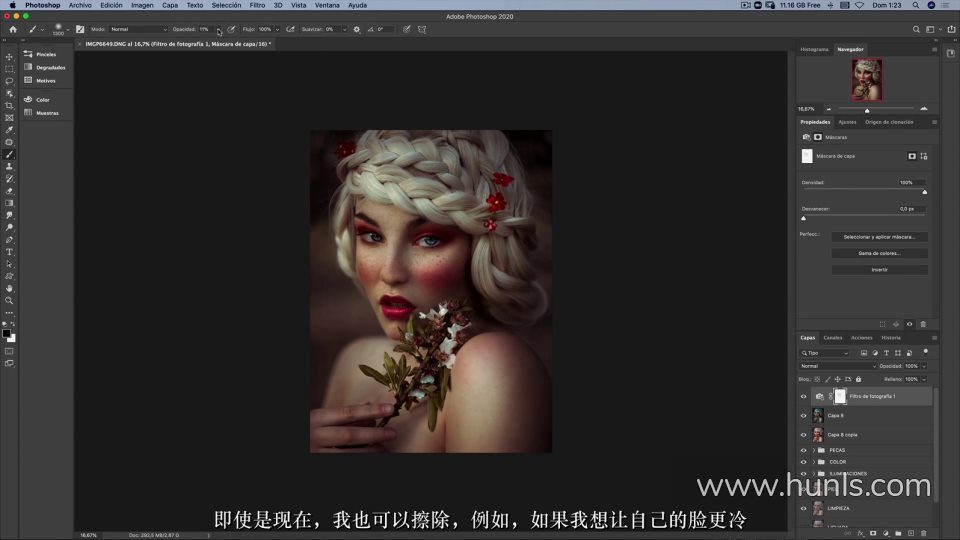
Task: Select the Eyedropper tool
Action: pos(9,130)
